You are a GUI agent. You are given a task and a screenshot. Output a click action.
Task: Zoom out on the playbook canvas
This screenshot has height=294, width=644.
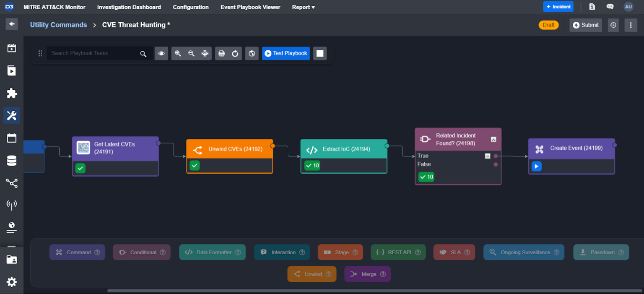tap(191, 53)
